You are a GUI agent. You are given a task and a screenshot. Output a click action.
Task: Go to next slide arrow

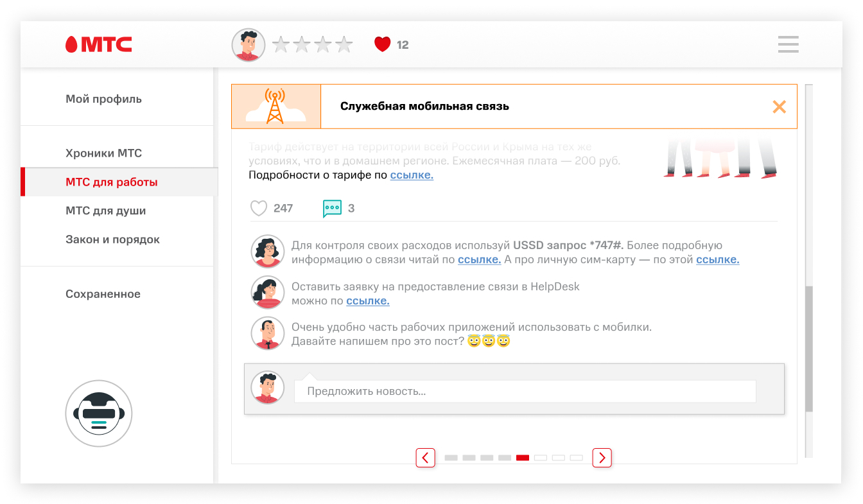pyautogui.click(x=602, y=458)
